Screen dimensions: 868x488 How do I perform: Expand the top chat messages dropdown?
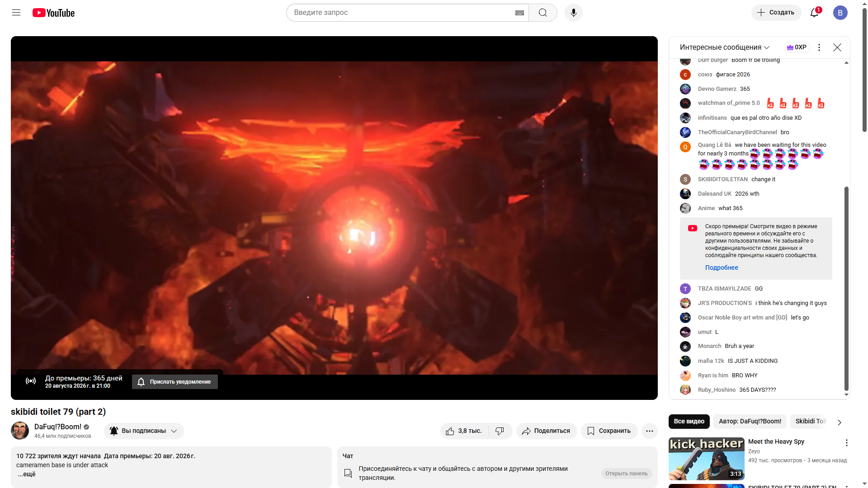click(x=724, y=47)
